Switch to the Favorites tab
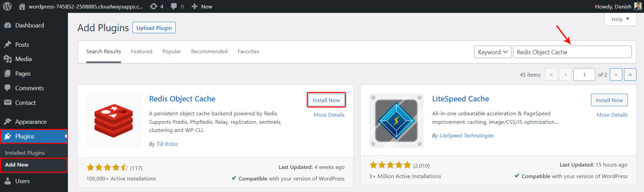644x192 pixels. (x=249, y=51)
